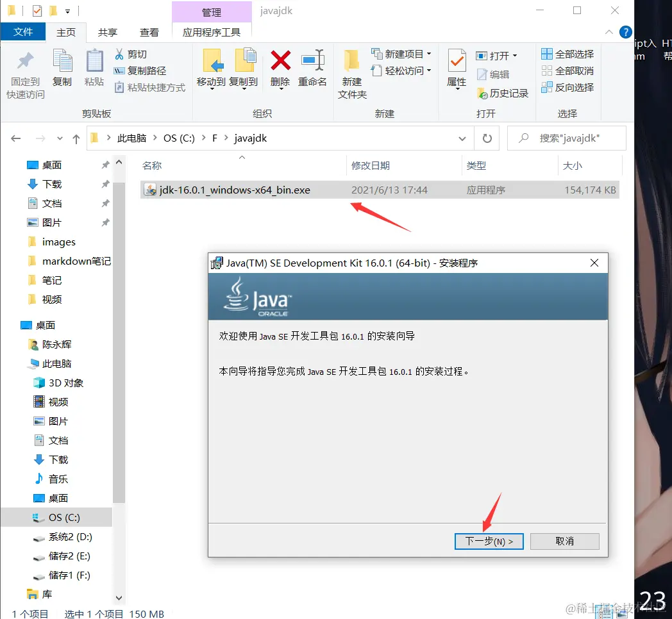Select 3D 对象 in navigation pane
Image resolution: width=672 pixels, height=619 pixels.
pyautogui.click(x=65, y=383)
